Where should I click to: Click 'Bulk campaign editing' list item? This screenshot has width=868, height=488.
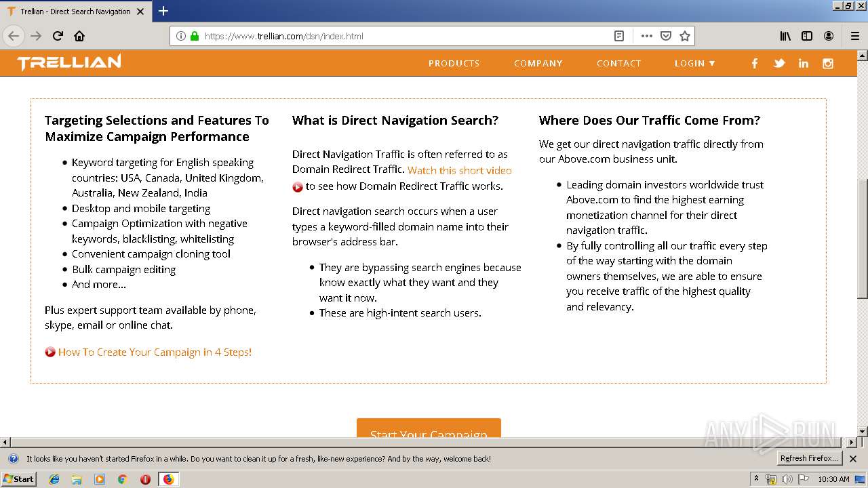(x=123, y=269)
